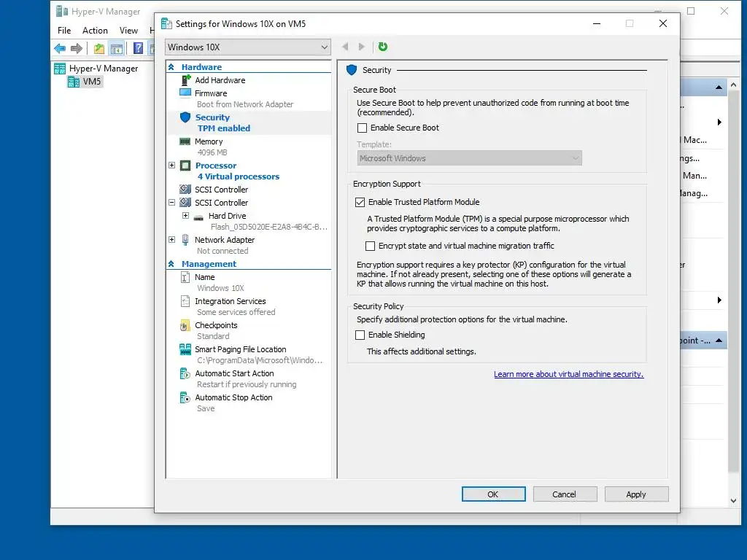747x560 pixels.
Task: Click the Help icon in Hyper-V Manager toolbar
Action: [138, 48]
